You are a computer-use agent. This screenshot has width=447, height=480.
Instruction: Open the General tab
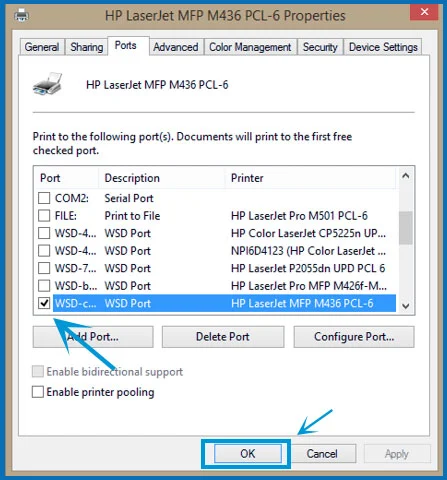pos(42,47)
